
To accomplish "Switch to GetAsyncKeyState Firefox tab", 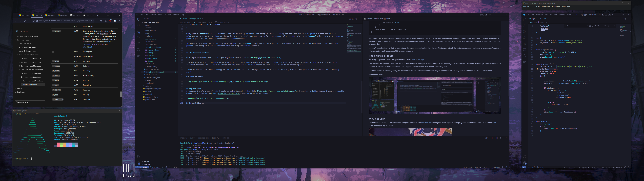I will (24, 15).
